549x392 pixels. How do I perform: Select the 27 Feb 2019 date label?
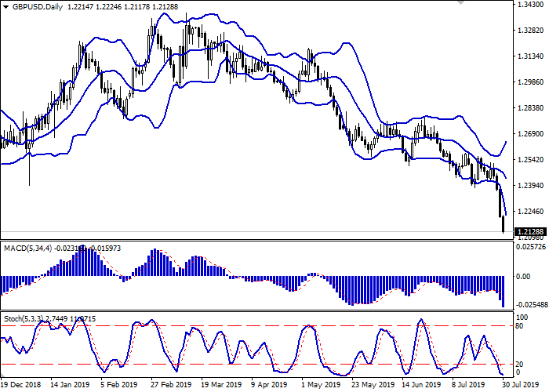(x=172, y=386)
